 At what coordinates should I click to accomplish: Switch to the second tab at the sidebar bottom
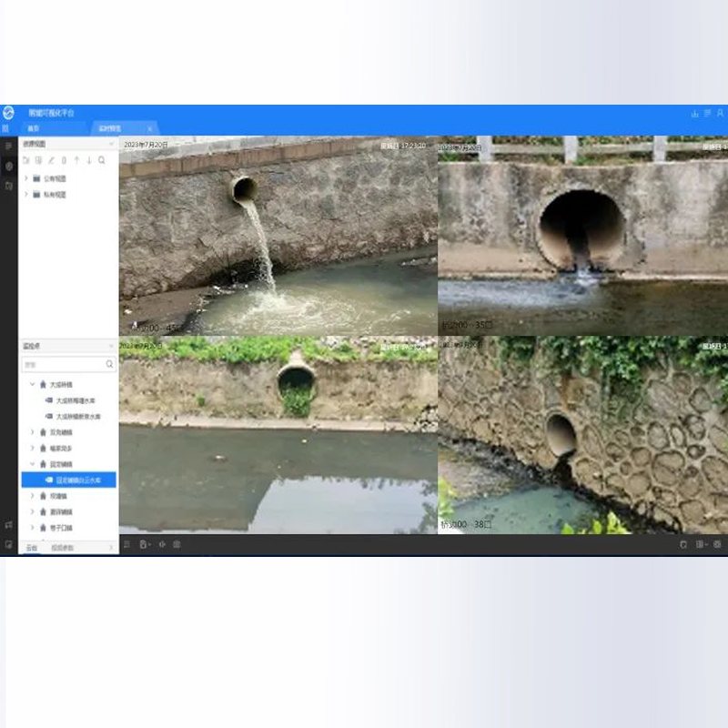62,548
